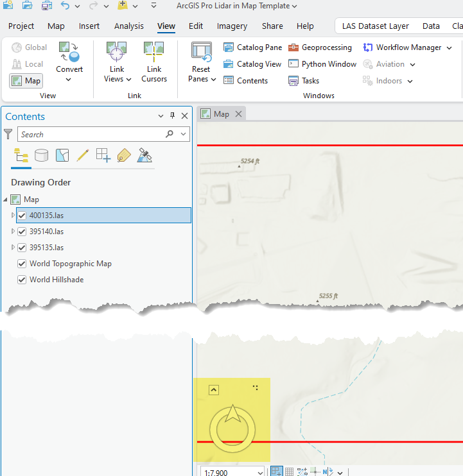The width and height of the screenshot is (463, 476).
Task: Switch to the Map ribbon tab
Action: pyautogui.click(x=56, y=26)
